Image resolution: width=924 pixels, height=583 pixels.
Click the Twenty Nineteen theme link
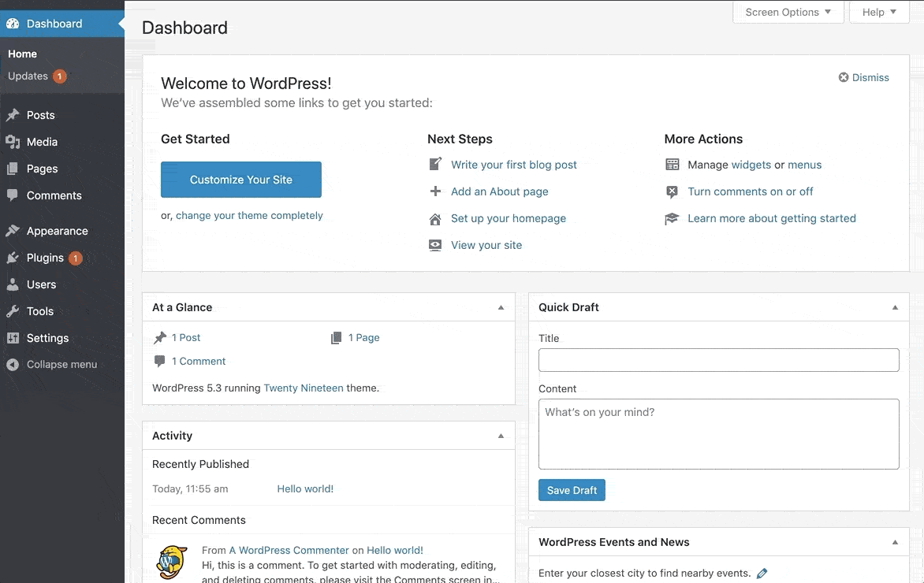click(304, 388)
